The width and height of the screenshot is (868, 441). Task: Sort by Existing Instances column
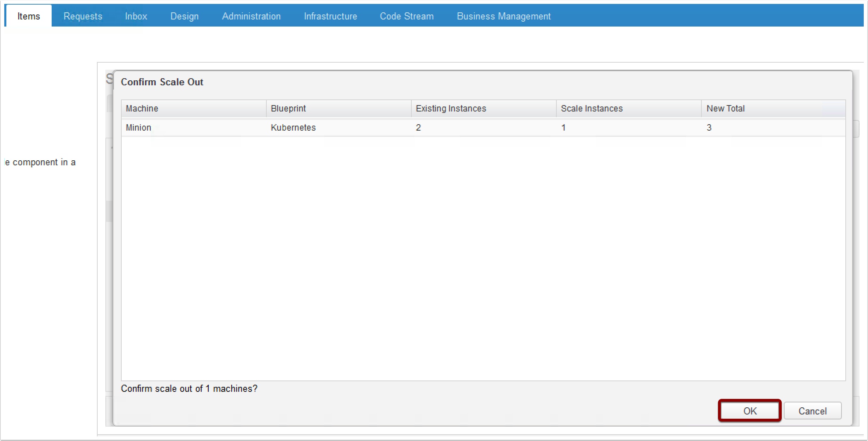(x=484, y=109)
